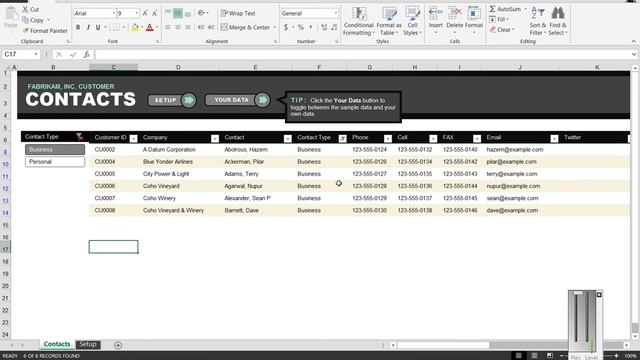Click the AutoSum sigma icon
640x360 pixels.
[493, 9]
